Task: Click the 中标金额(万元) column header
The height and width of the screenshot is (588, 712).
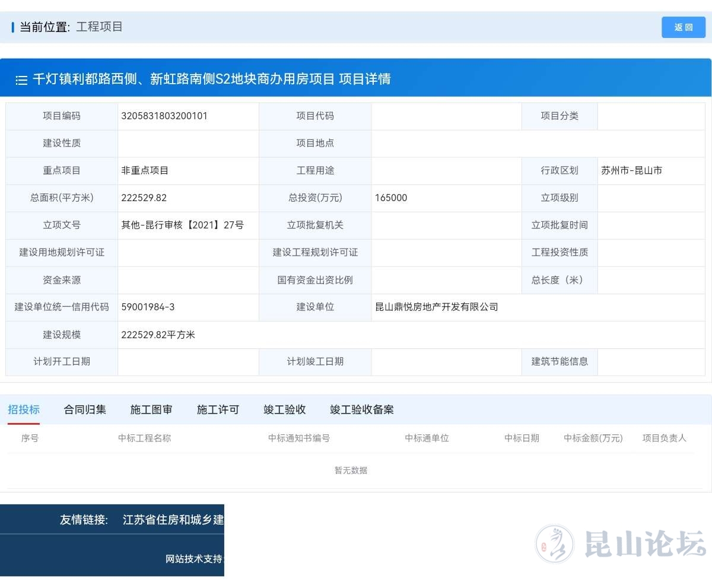Action: (593, 438)
